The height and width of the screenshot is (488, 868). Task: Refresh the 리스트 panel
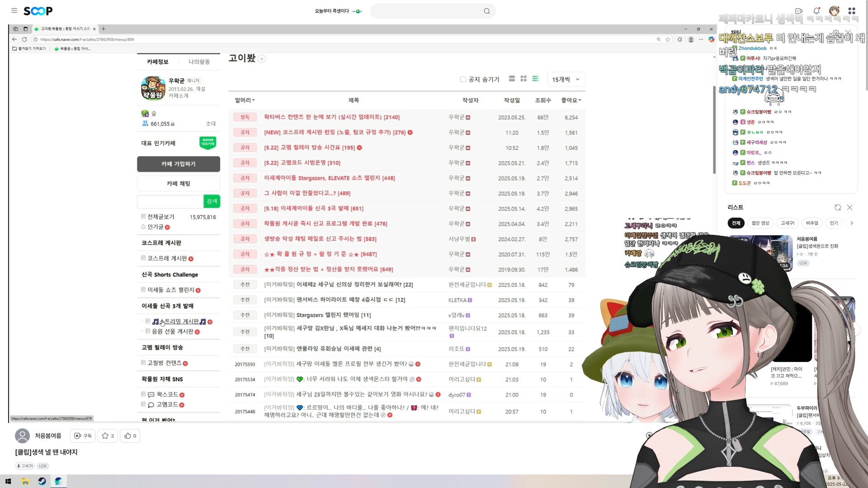pos(838,207)
